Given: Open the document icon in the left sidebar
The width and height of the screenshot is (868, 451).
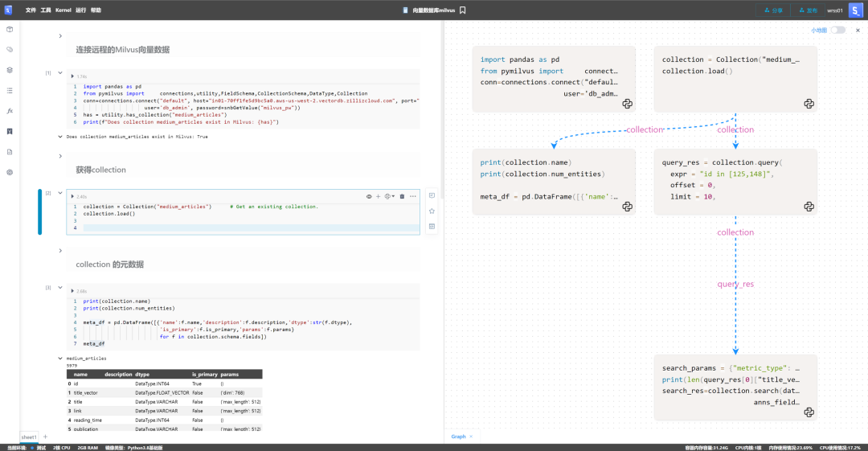Looking at the screenshot, I should point(10,152).
